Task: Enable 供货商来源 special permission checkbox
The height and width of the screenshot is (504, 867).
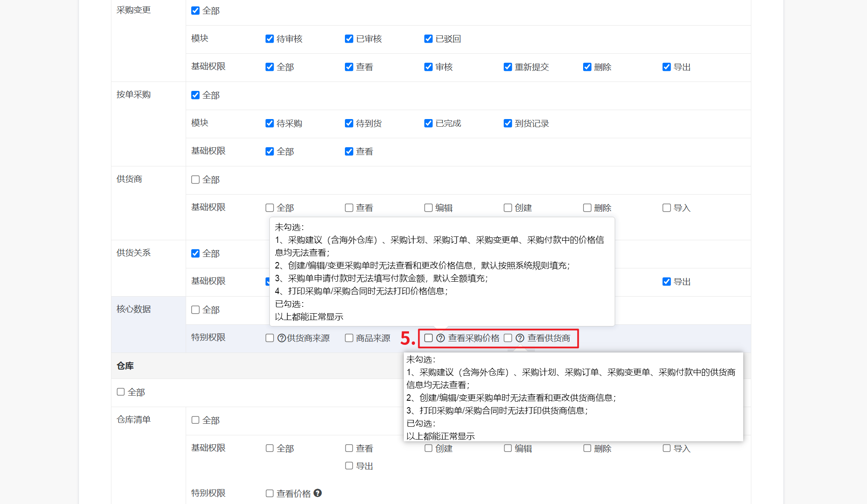Action: pyautogui.click(x=270, y=338)
